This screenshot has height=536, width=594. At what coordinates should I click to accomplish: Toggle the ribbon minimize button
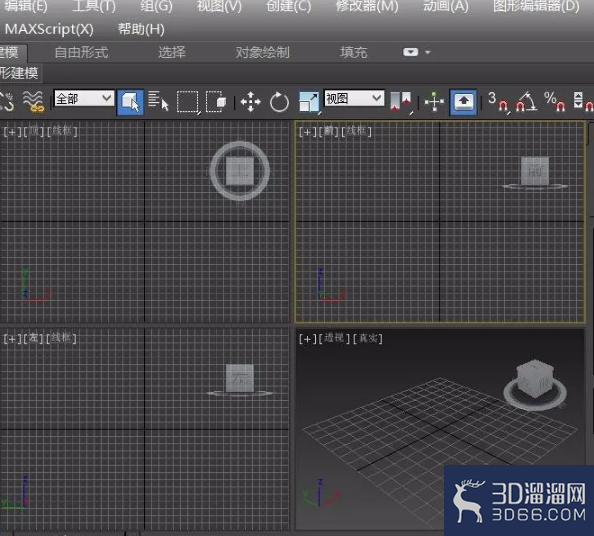[x=410, y=52]
